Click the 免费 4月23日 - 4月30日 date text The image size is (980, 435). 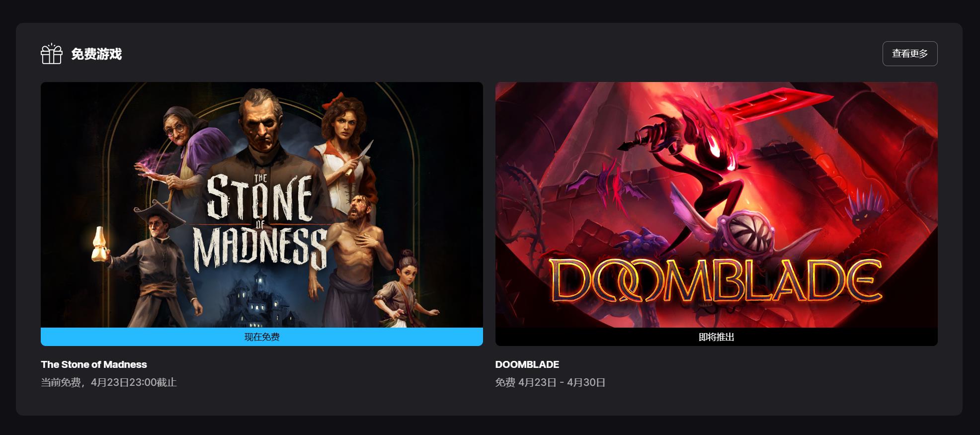[x=550, y=382]
